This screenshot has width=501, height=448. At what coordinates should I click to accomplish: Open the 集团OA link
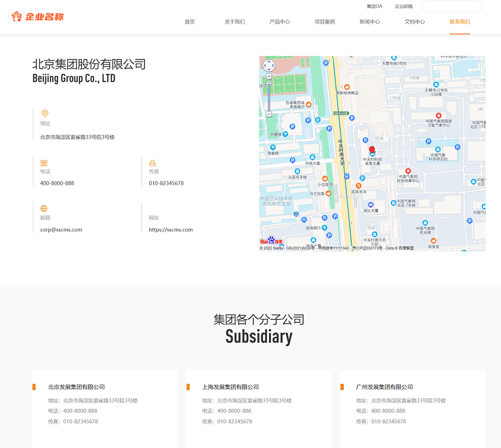coord(375,6)
